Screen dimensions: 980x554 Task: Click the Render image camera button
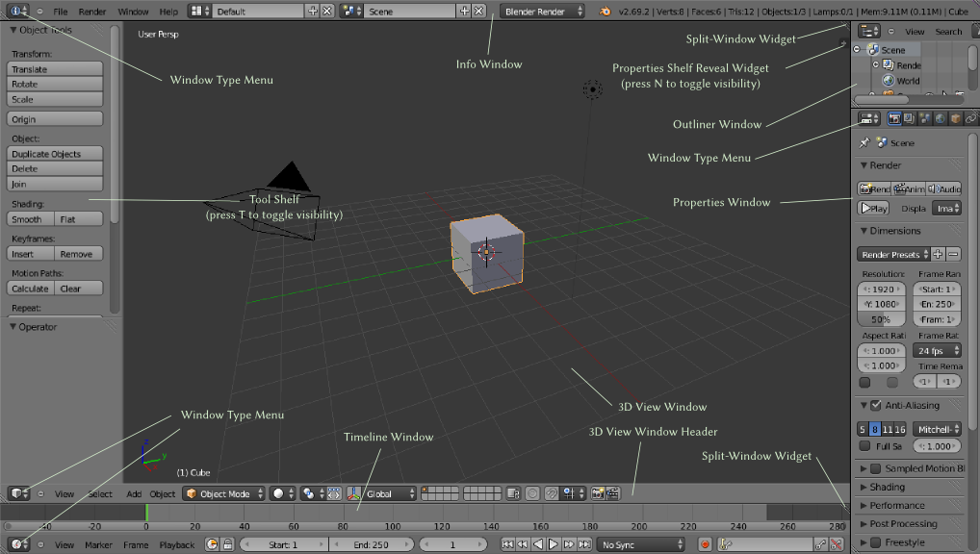[874, 189]
